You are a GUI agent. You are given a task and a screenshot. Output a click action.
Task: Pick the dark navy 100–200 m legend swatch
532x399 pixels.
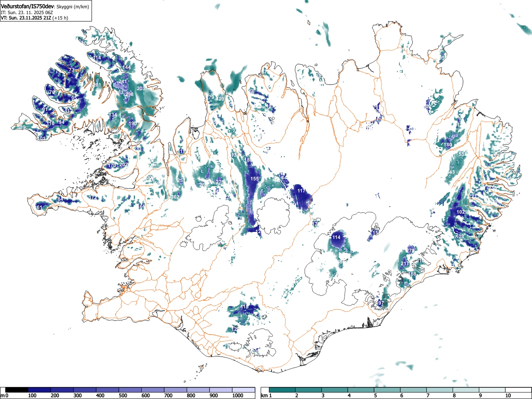[x=39, y=390]
